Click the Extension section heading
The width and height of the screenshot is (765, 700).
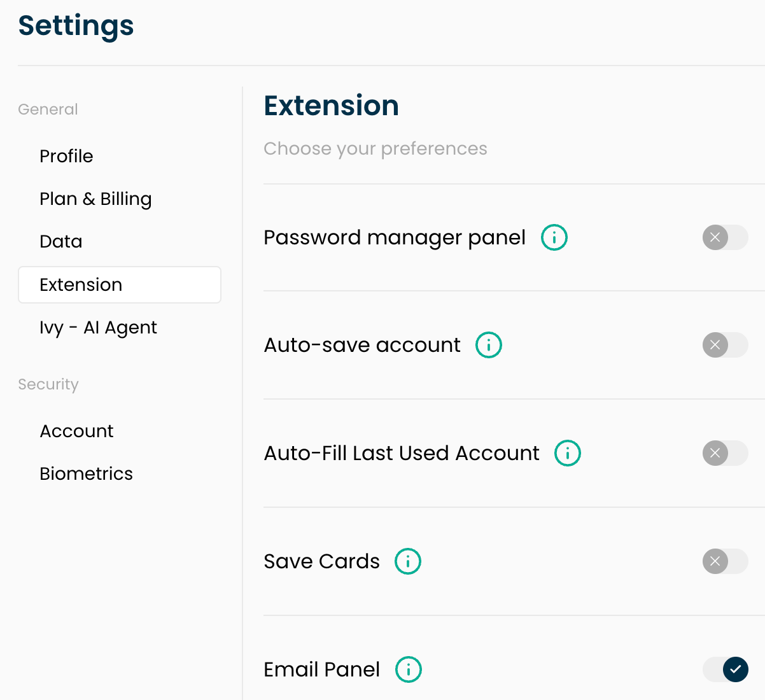pos(332,106)
